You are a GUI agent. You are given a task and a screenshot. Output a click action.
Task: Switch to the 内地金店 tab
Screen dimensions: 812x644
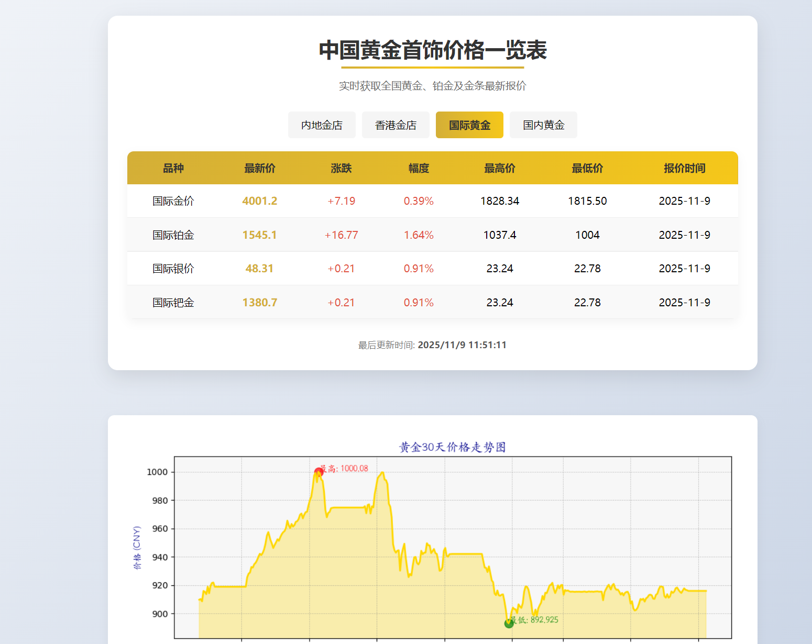pyautogui.click(x=322, y=125)
